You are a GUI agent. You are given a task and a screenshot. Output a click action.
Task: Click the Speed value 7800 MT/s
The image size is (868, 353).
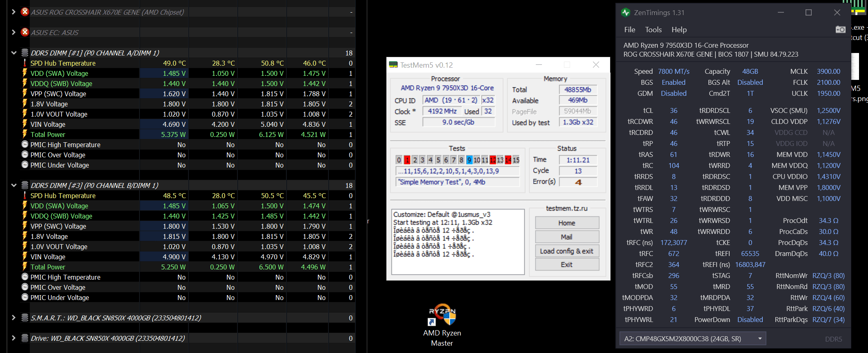click(674, 71)
